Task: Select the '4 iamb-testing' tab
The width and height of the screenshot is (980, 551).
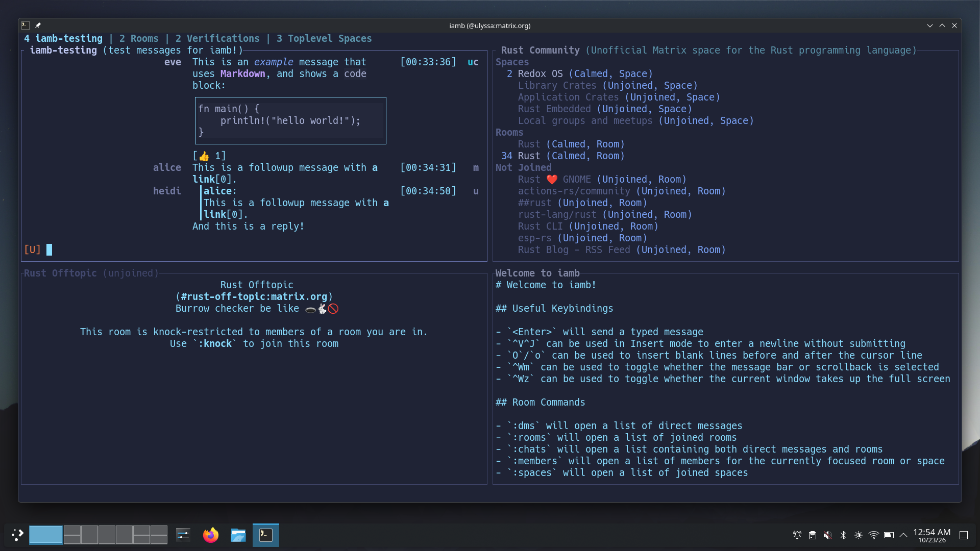Action: [x=63, y=39]
